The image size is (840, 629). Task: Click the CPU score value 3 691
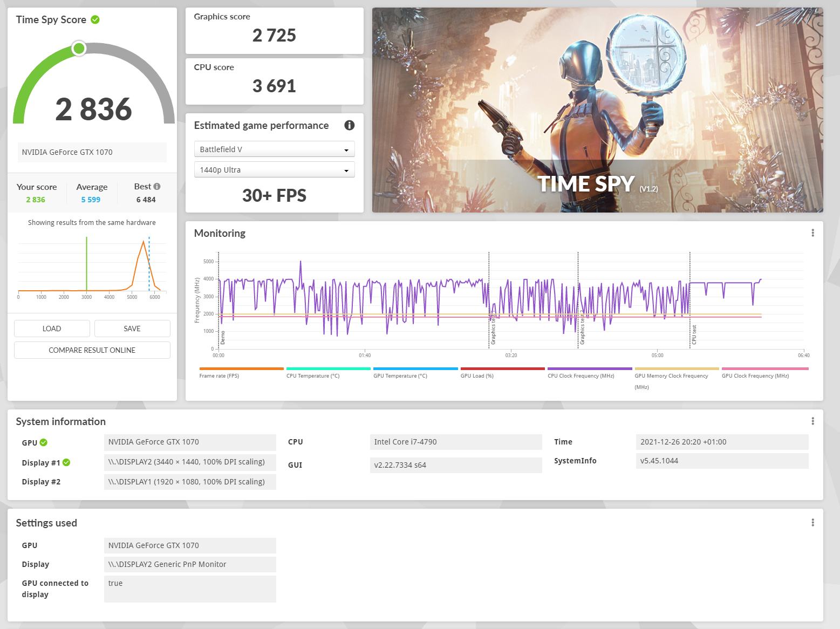274,86
